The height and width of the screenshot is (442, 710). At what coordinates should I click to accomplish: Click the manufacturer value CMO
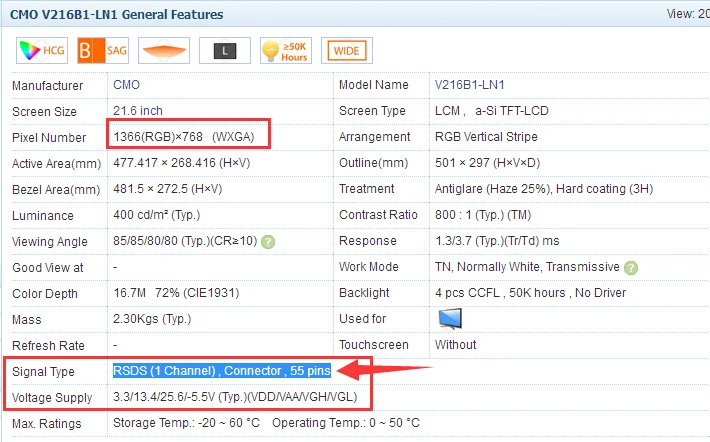(126, 85)
